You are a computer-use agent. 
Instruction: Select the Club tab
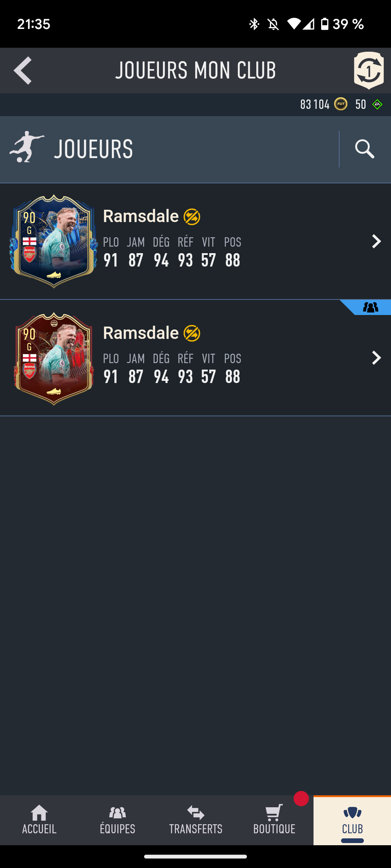pos(352,820)
